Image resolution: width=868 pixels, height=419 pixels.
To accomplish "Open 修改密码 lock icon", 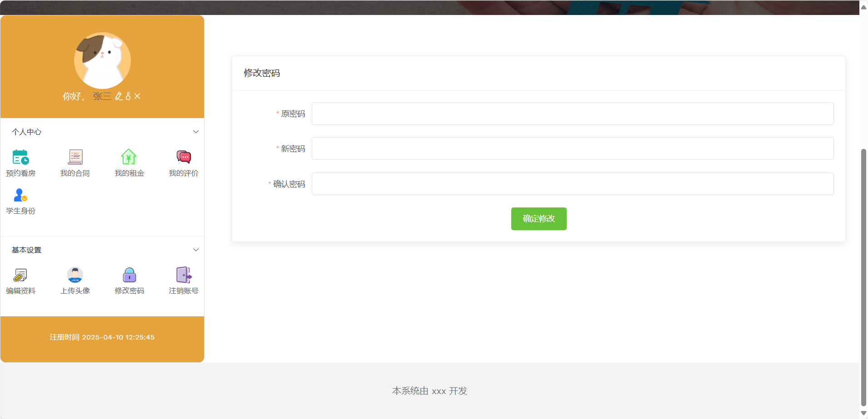I will click(x=129, y=275).
